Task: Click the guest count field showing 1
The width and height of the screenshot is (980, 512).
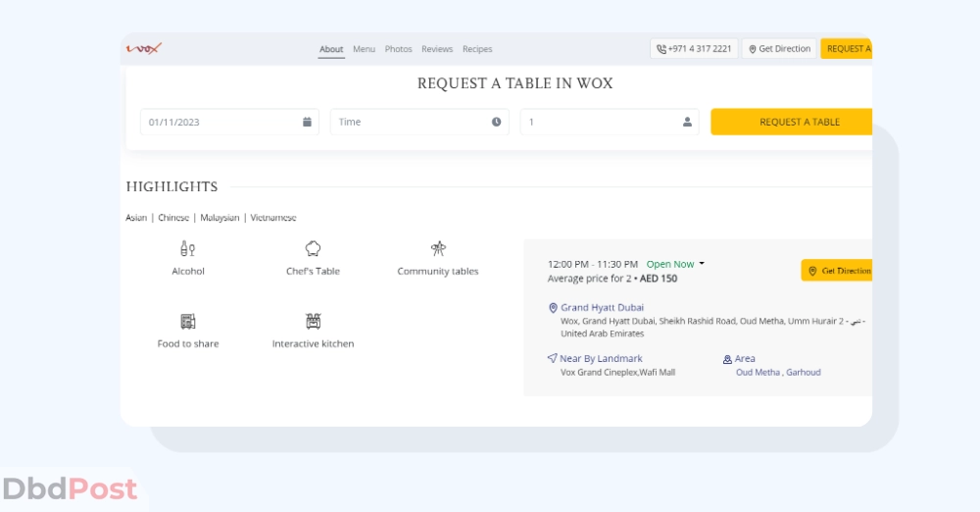Action: [610, 122]
